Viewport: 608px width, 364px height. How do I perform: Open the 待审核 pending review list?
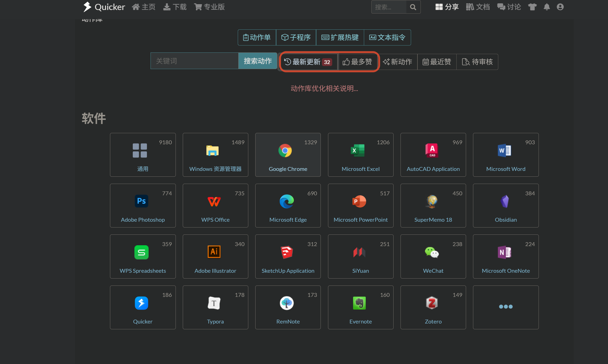tap(477, 62)
